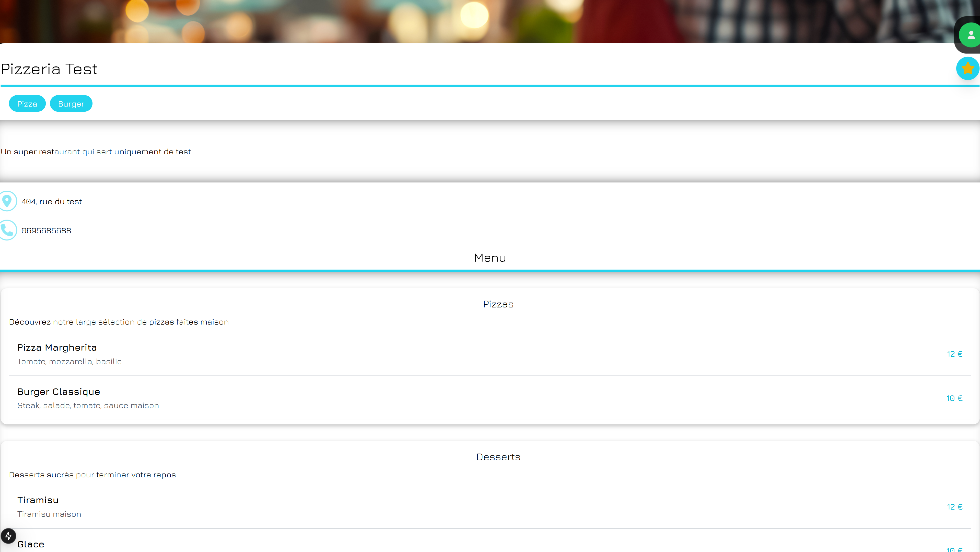980x552 pixels.
Task: Select the Glace dessert item
Action: [31, 544]
